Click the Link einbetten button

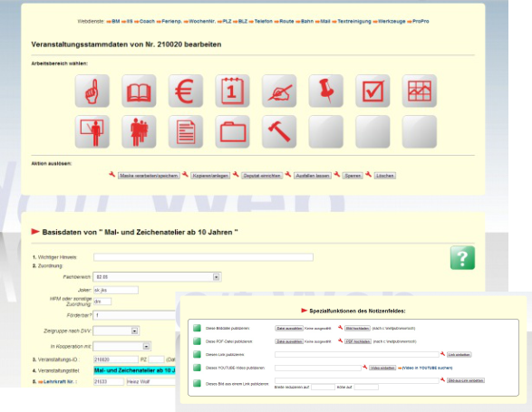click(459, 355)
